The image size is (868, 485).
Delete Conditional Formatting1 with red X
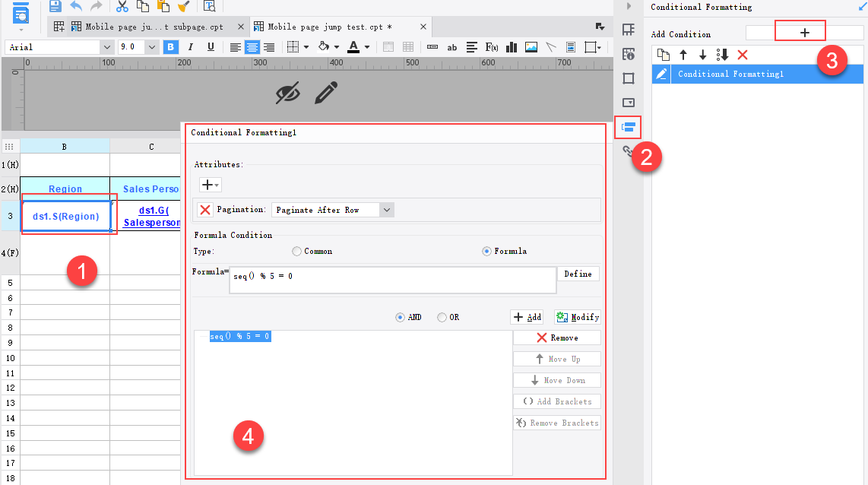(x=741, y=55)
